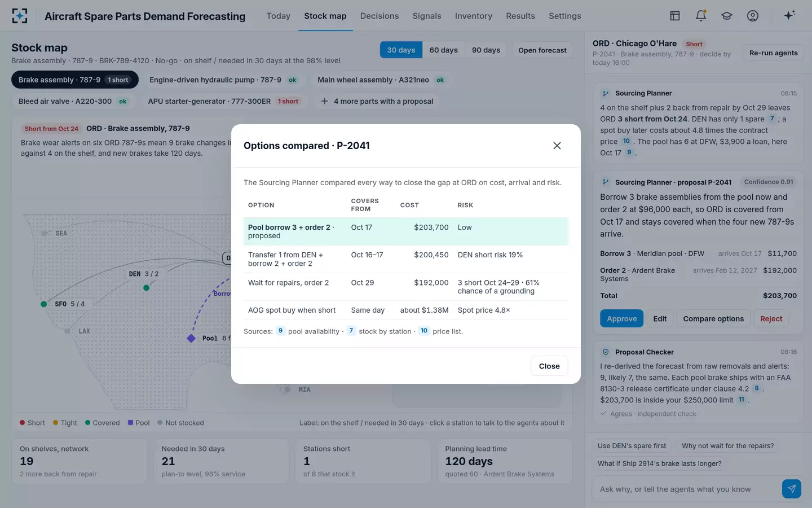Expand 4 more parts with a proposal
Screen dimensions: 812x508
[x=377, y=101]
